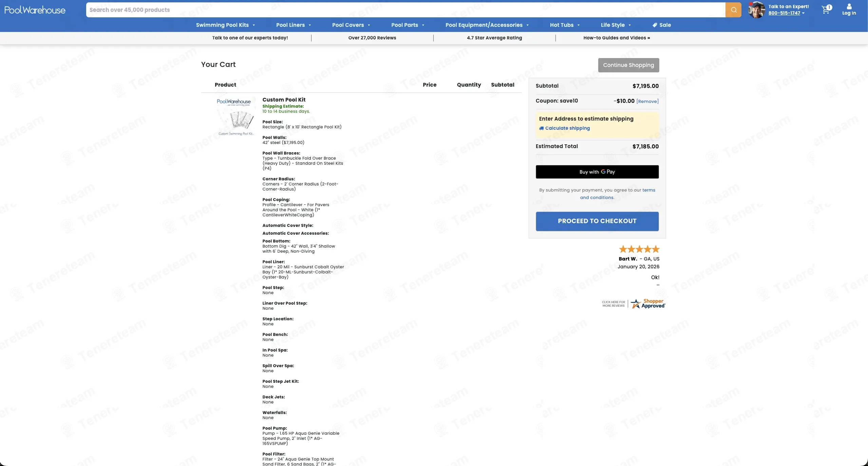This screenshot has height=466, width=868.
Task: Click the Price column header
Action: coord(429,85)
